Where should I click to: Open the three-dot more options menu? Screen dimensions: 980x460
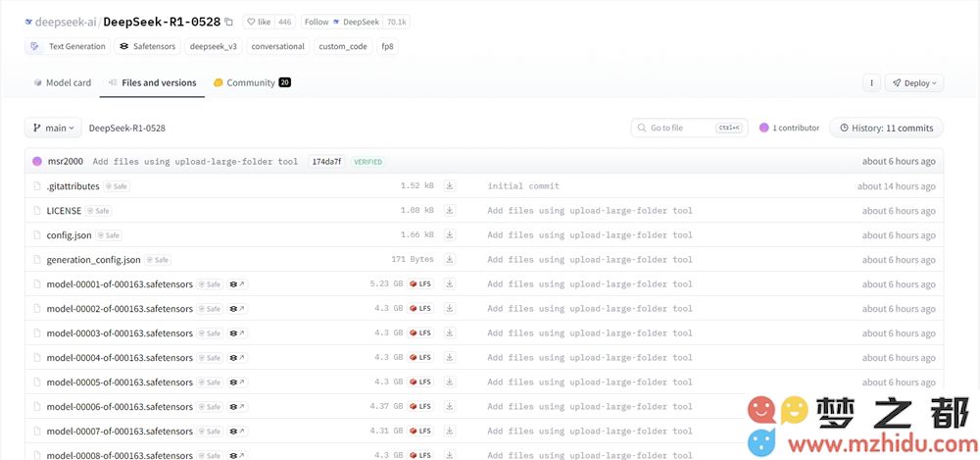click(x=871, y=82)
